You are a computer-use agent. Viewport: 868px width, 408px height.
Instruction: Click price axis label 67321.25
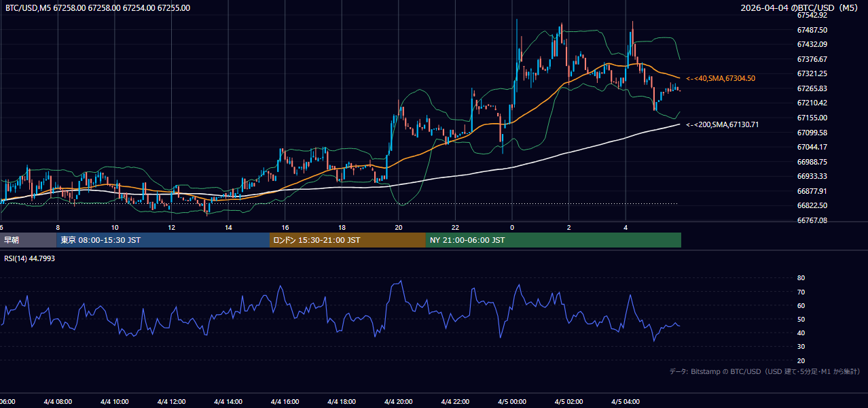click(812, 73)
